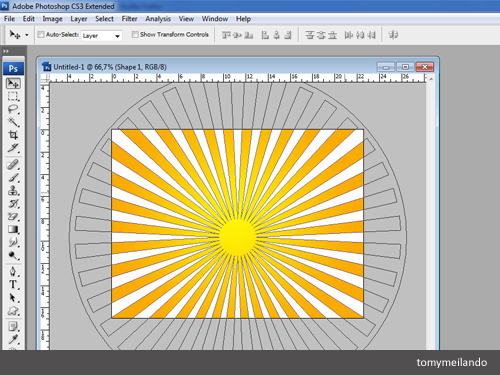Open the Select menu
500x375 pixels.
coord(104,19)
